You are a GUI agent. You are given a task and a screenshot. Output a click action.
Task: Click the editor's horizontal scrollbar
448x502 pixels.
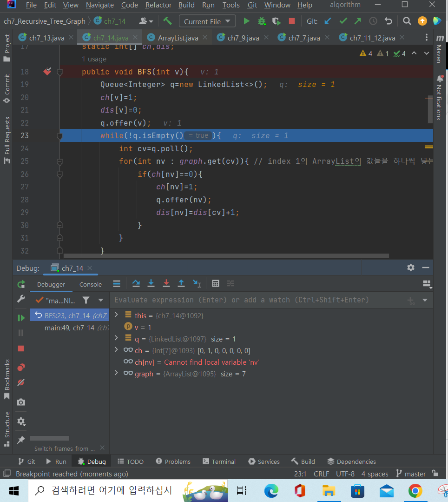point(226,255)
